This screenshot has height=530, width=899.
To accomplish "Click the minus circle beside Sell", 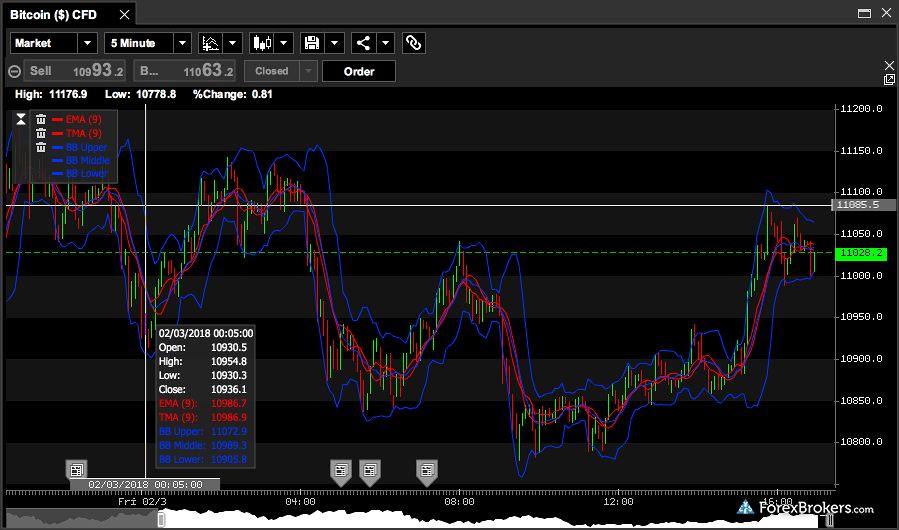I will coord(14,72).
